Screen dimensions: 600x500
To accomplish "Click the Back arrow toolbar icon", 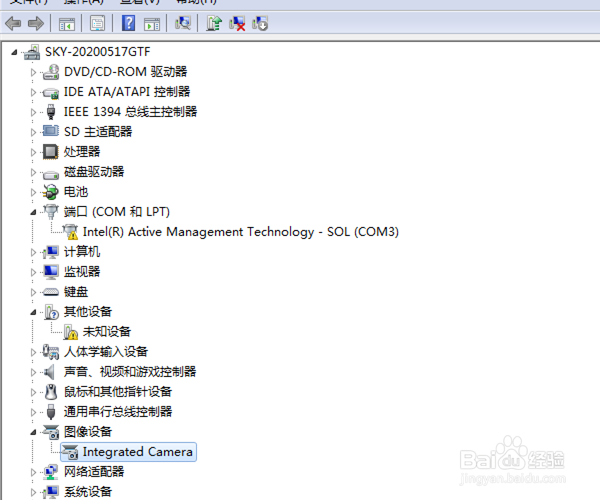I will coord(13,24).
